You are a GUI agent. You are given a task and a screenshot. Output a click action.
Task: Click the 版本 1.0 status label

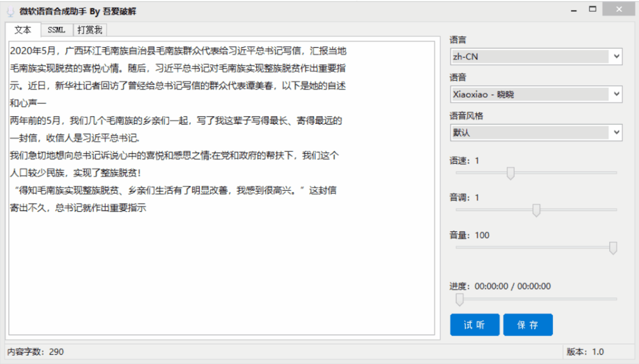click(x=584, y=352)
